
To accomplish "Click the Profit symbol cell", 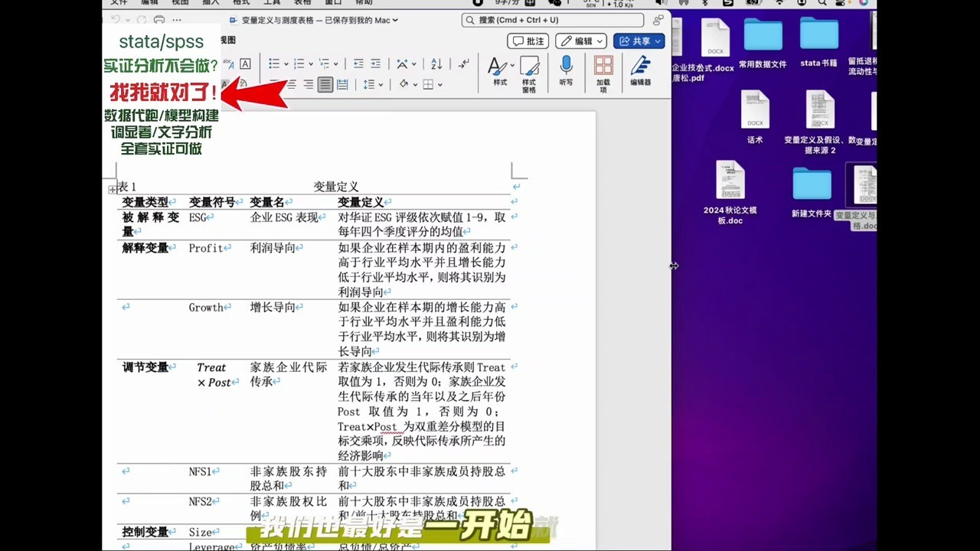I will point(206,248).
